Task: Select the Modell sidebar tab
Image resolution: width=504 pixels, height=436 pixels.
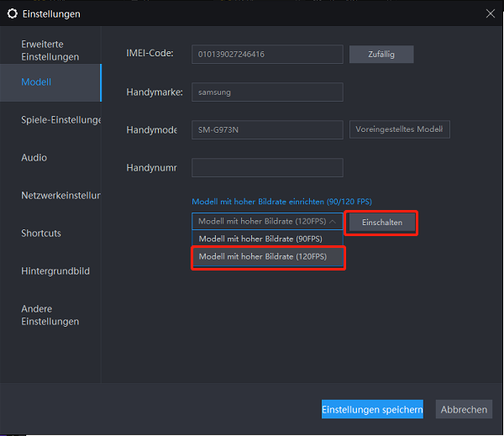Action: [x=50, y=82]
